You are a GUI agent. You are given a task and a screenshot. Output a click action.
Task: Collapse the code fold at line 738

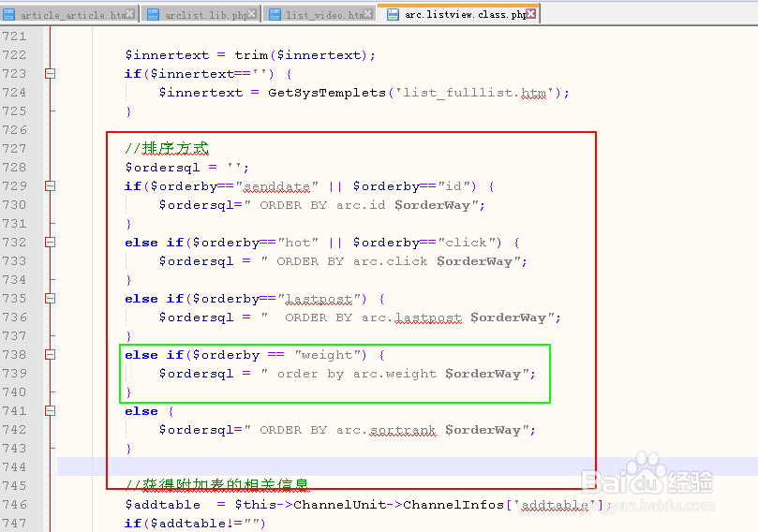(x=51, y=355)
